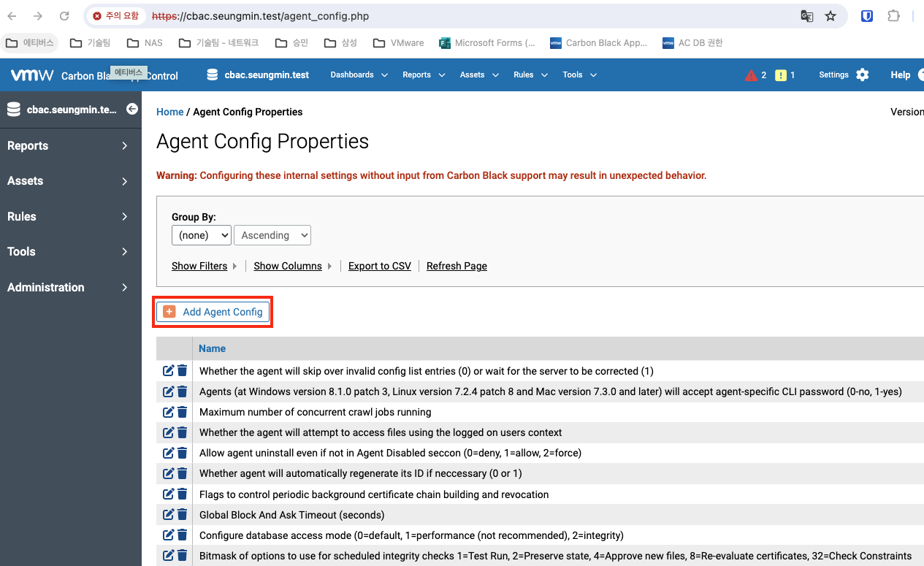Open the Reports top menu
This screenshot has height=566, width=924.
[424, 74]
